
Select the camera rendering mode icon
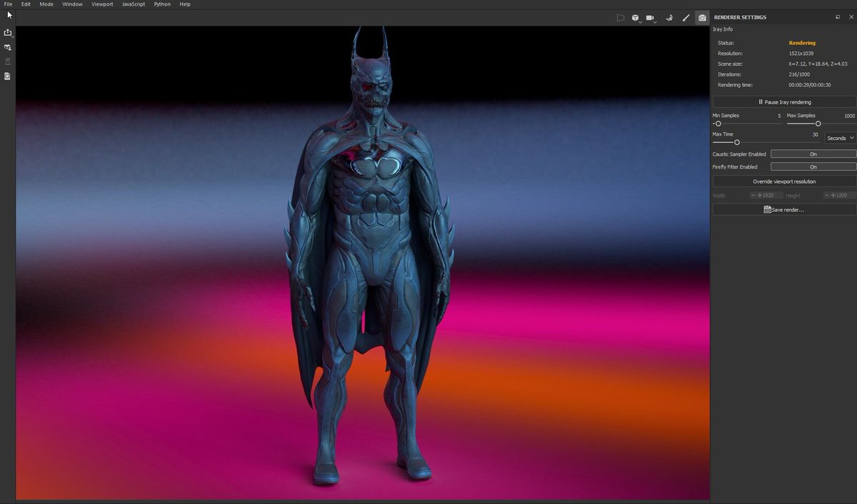[x=702, y=18]
